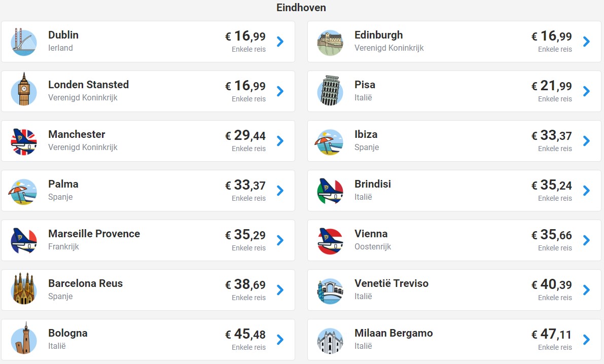This screenshot has height=364, width=604.
Task: Select the Sagrada Familia icon for Barcelona Reus
Action: coord(24,289)
